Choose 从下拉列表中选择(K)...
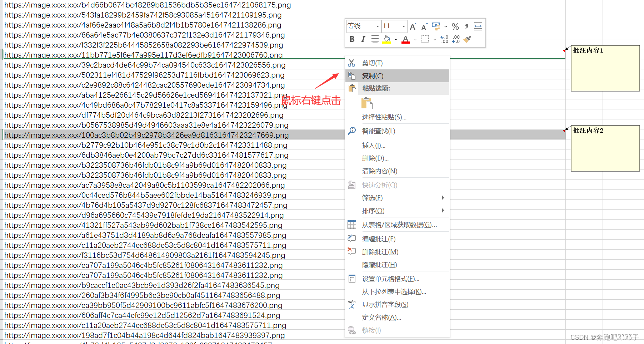Screen dimensions: 644x344 click(x=397, y=292)
